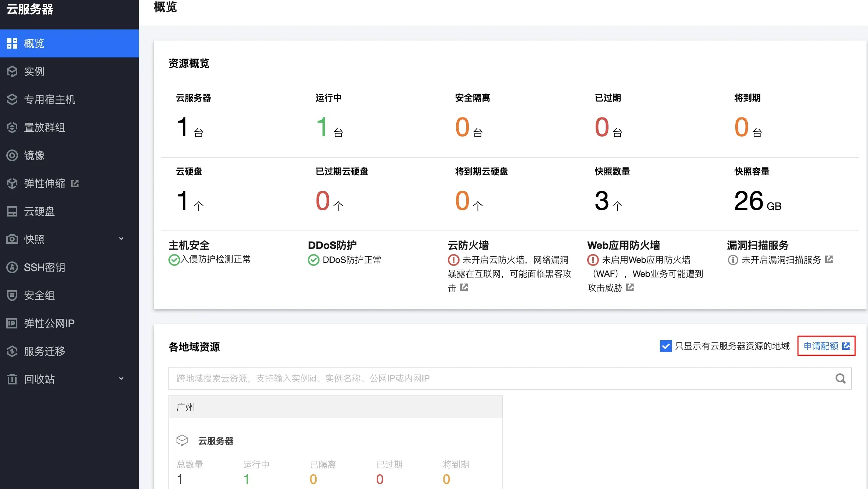Click the 置放群组 hexagon icon

(x=12, y=127)
